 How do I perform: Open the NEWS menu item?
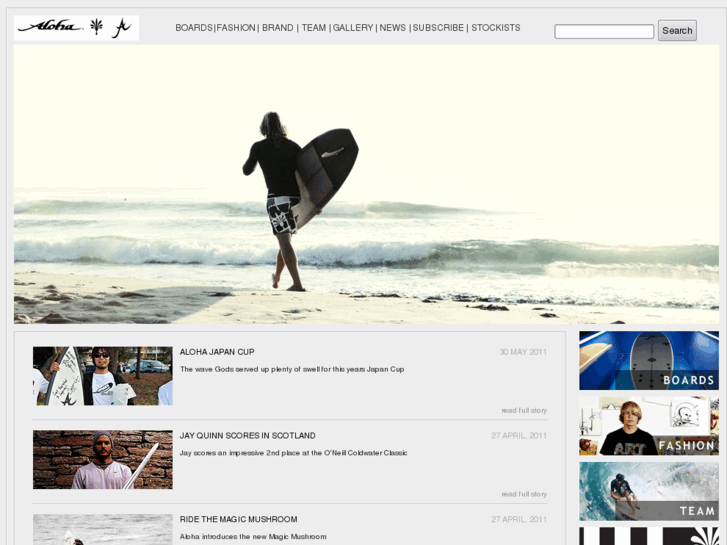point(393,28)
